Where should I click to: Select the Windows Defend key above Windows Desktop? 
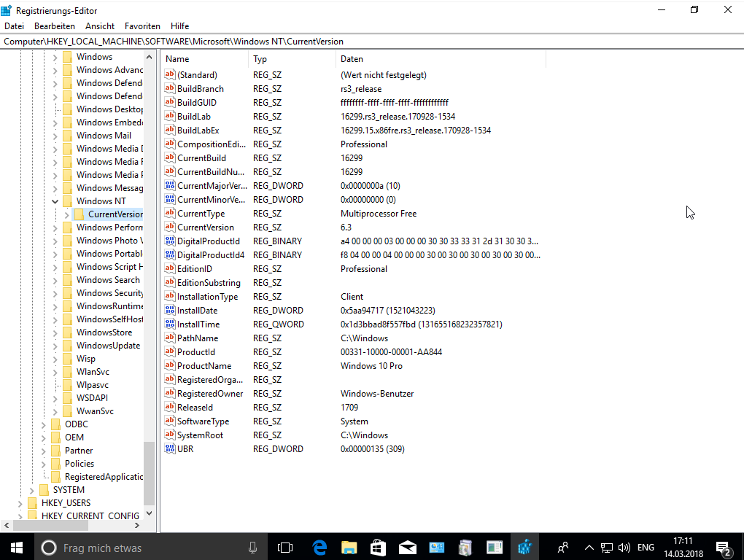coord(109,96)
